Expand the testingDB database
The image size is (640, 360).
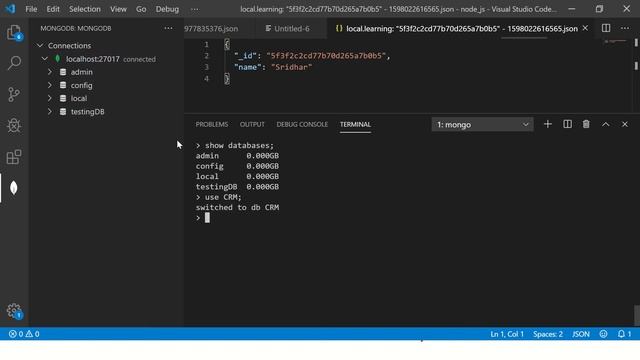pos(50,111)
